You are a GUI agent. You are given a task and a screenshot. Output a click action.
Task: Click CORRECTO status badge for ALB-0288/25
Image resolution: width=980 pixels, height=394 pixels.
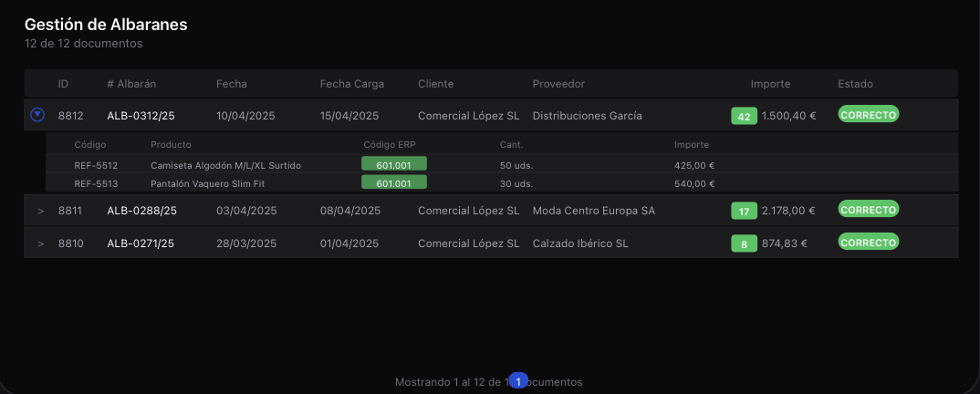868,209
